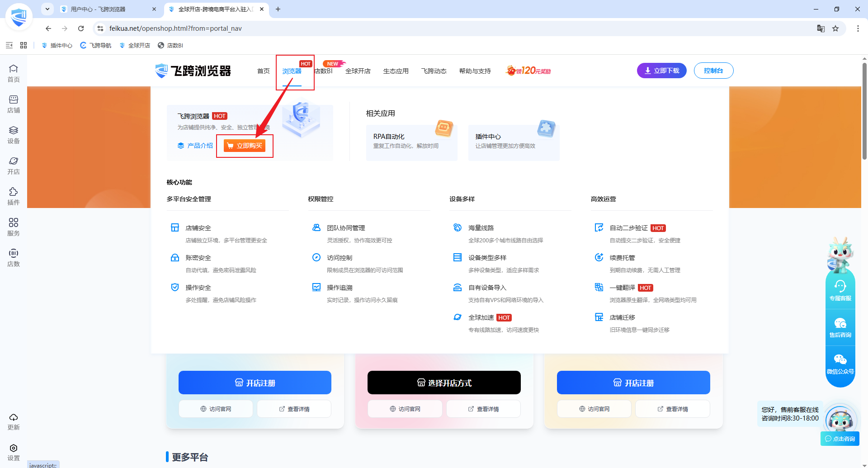Click the 更新 sidebar icon

(x=14, y=421)
